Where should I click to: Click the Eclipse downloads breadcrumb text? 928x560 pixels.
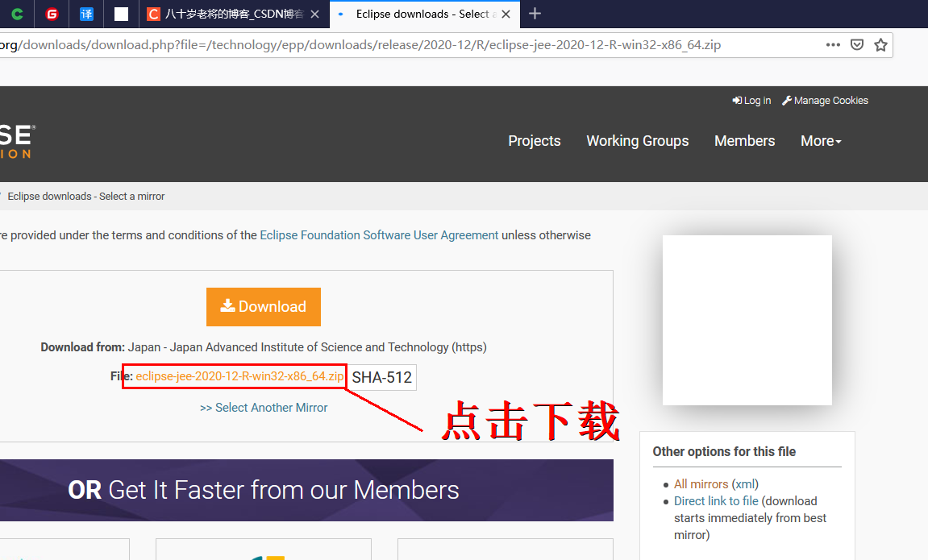pyautogui.click(x=85, y=197)
